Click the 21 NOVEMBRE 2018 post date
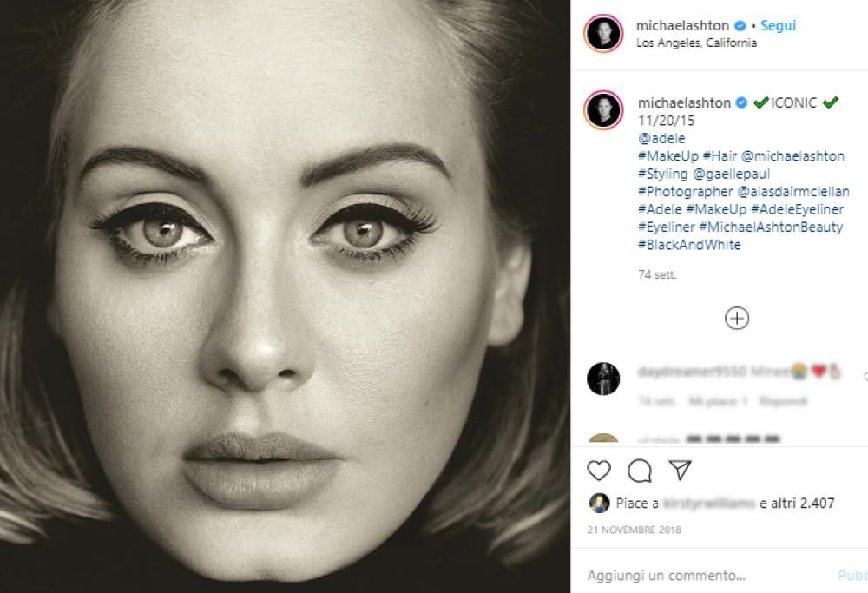This screenshot has width=868, height=593. 635,530
